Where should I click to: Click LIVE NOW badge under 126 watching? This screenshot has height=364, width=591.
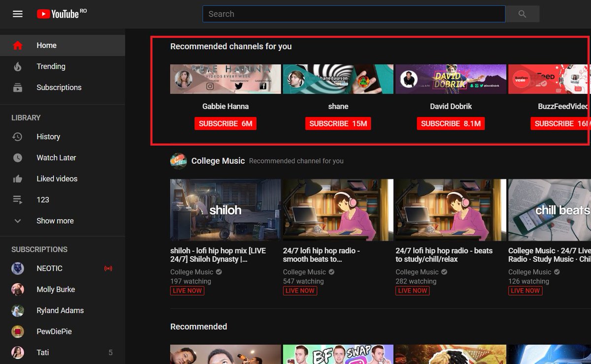(x=525, y=291)
